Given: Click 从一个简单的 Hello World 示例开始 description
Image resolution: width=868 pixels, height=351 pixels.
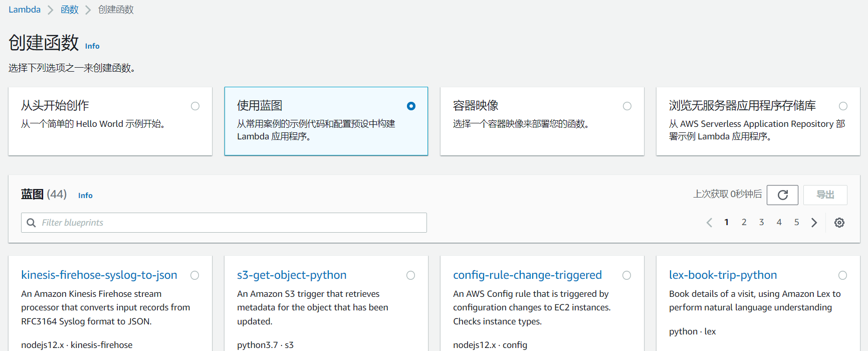Looking at the screenshot, I should point(93,124).
